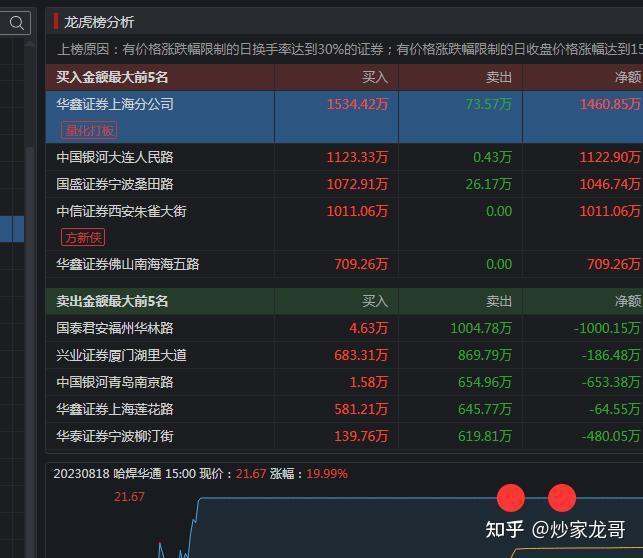The image size is (643, 558).
Task: Select the 国泰君安福州华林路 row
Action: tap(344, 328)
